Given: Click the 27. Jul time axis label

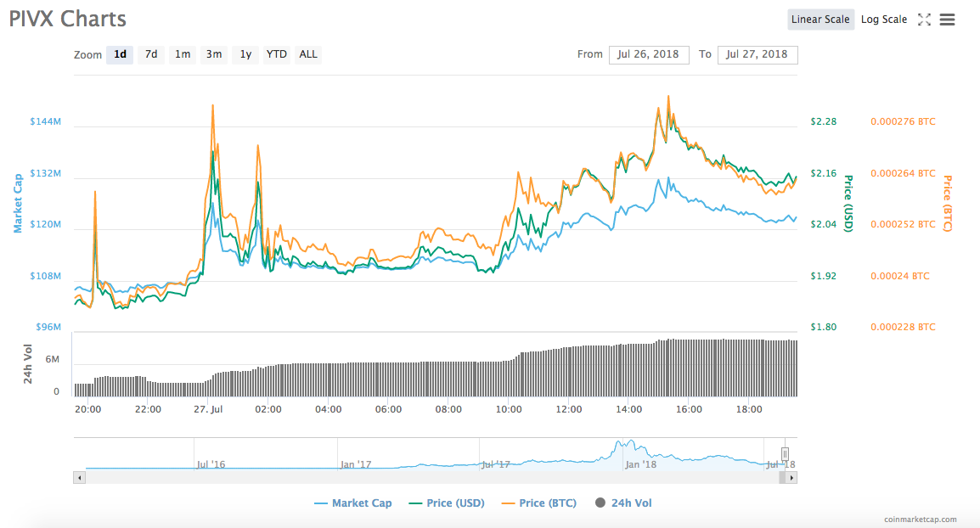Looking at the screenshot, I should point(208,409).
